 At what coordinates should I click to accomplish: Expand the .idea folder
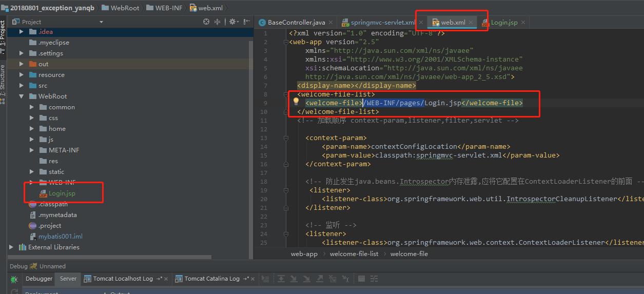(x=21, y=32)
